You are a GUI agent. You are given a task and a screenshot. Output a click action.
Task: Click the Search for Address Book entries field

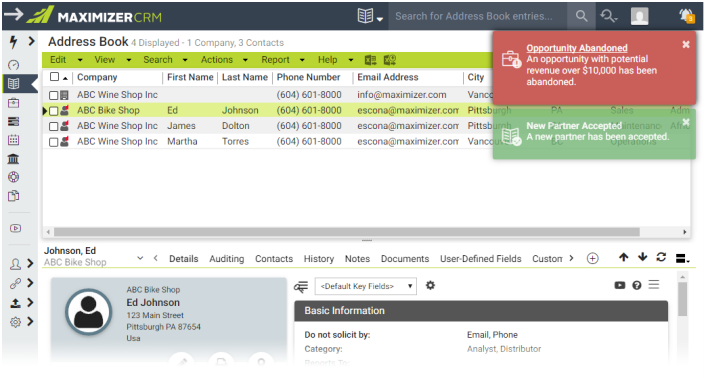[478, 16]
